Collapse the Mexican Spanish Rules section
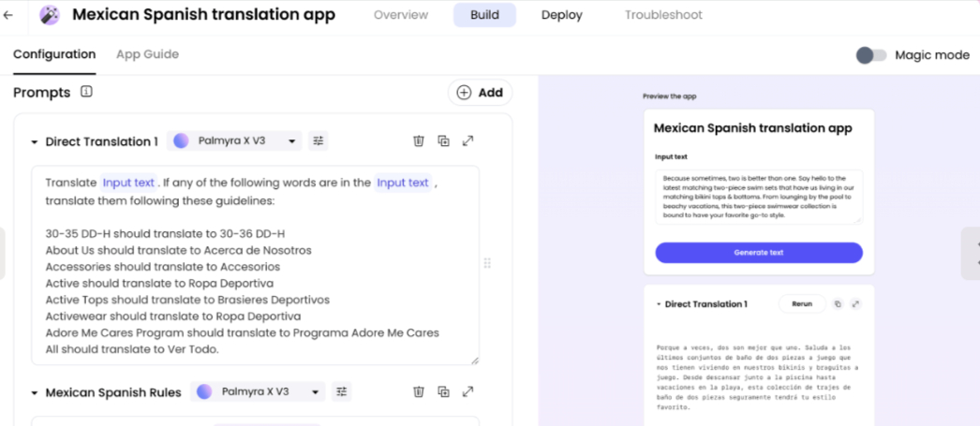 click(35, 392)
